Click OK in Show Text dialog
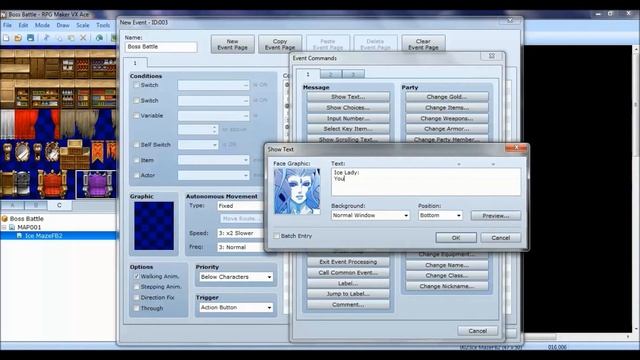Viewport: 640px width, 360px height. pyautogui.click(x=456, y=238)
